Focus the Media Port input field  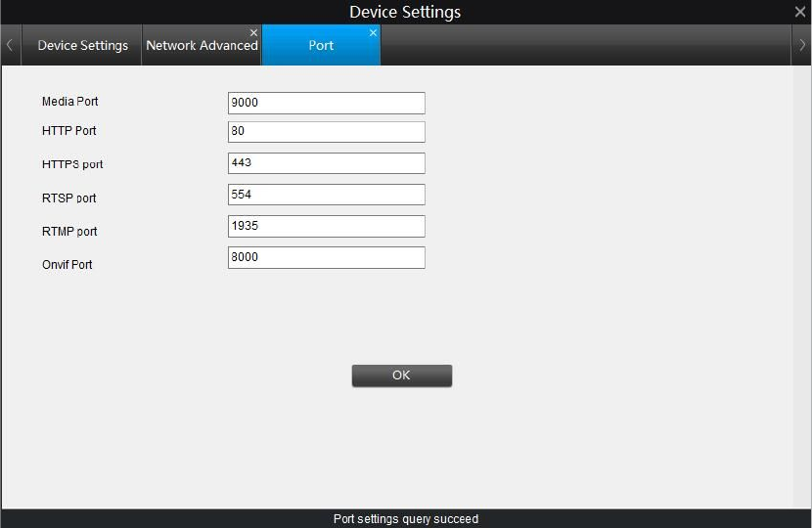pos(326,103)
